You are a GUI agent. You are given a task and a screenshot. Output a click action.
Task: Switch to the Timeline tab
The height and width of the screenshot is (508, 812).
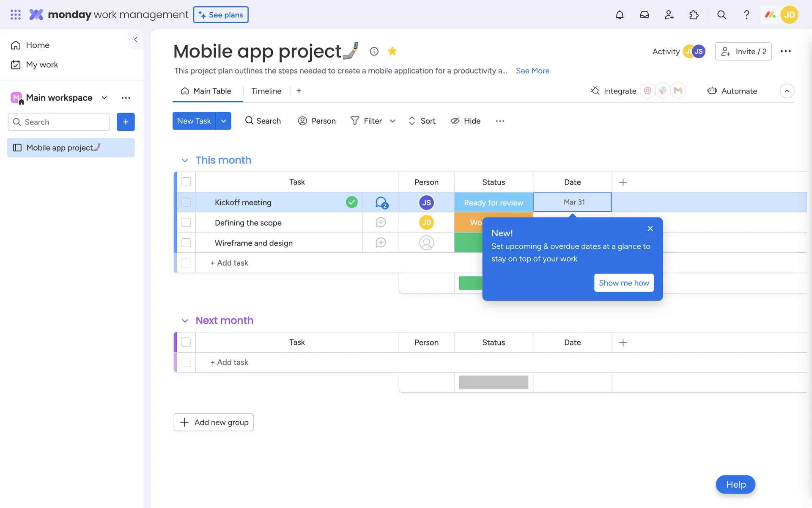click(x=266, y=91)
